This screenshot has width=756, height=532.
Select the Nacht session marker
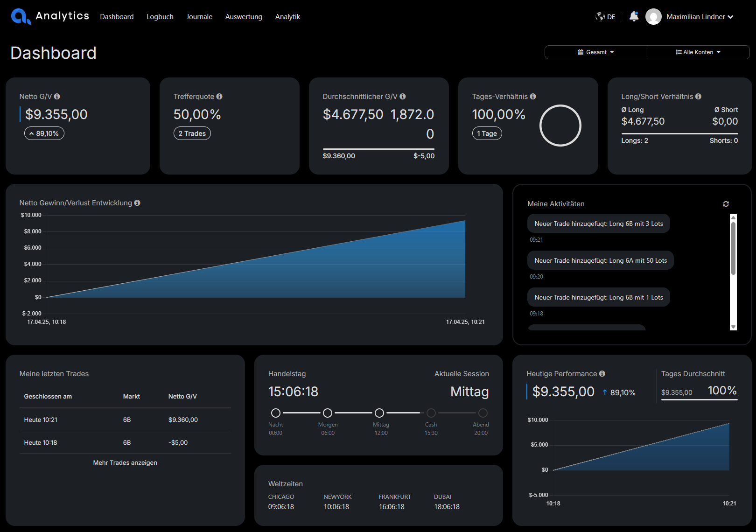tap(276, 413)
